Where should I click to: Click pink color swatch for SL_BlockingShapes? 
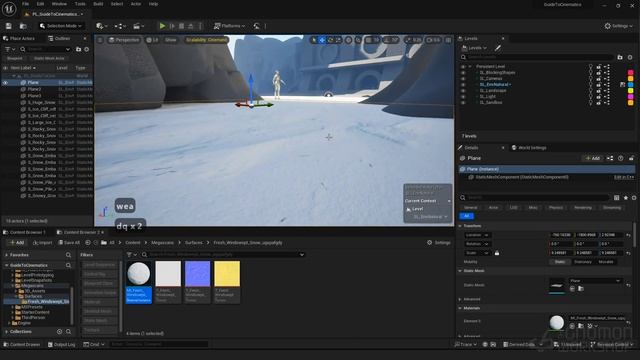[630, 73]
